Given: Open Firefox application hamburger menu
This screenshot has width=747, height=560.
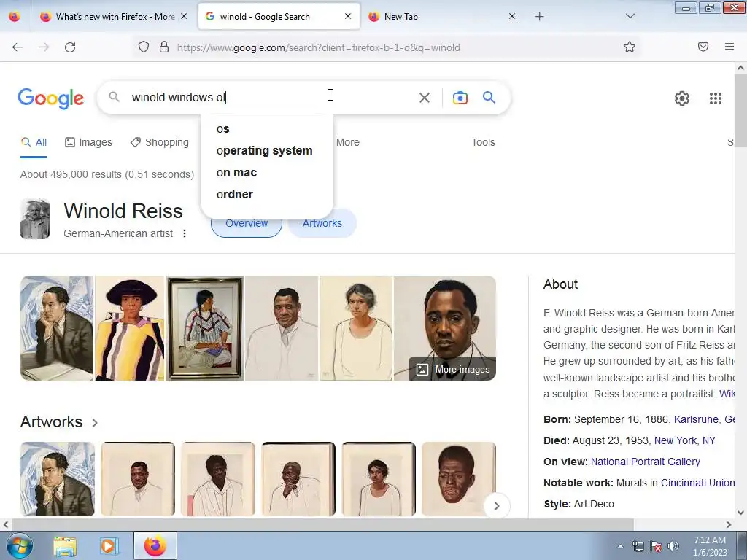Looking at the screenshot, I should pyautogui.click(x=729, y=47).
